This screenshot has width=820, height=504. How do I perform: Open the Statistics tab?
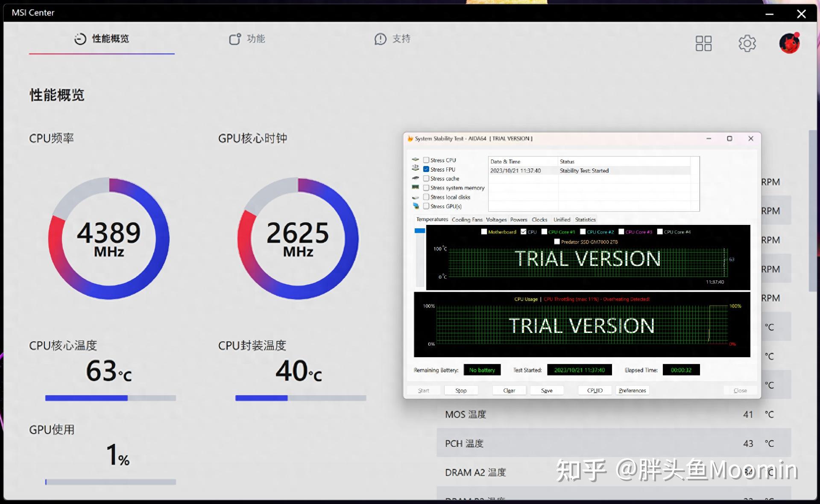point(585,220)
